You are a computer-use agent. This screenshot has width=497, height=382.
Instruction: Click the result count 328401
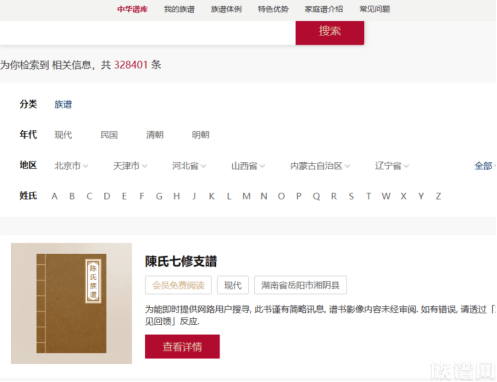click(131, 65)
